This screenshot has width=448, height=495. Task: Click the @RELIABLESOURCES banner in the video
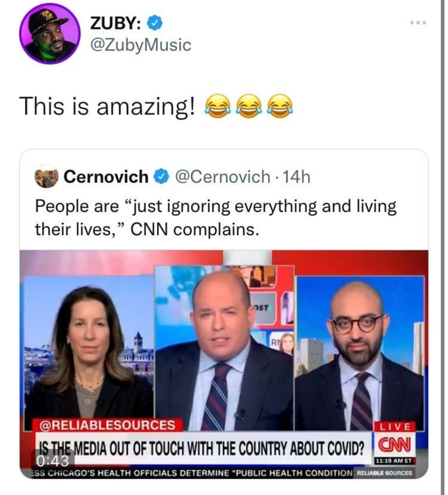[107, 425]
